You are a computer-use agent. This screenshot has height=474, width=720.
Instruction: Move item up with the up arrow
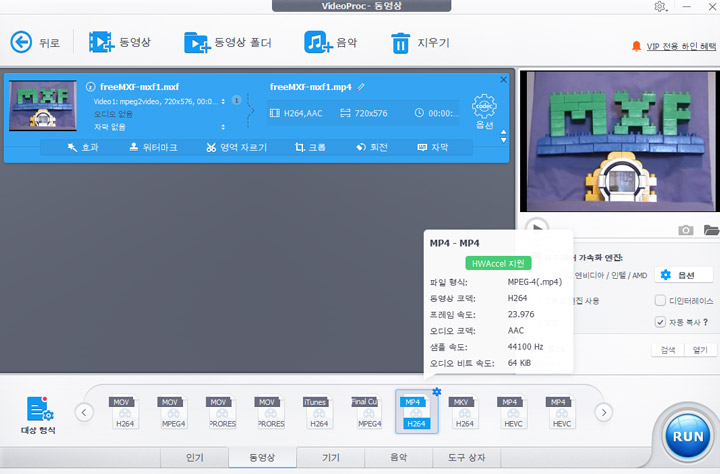point(504,132)
